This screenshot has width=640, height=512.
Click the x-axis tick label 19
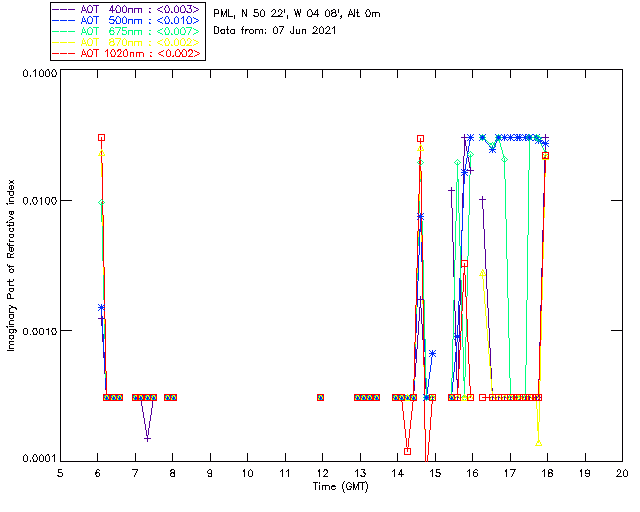pyautogui.click(x=585, y=473)
